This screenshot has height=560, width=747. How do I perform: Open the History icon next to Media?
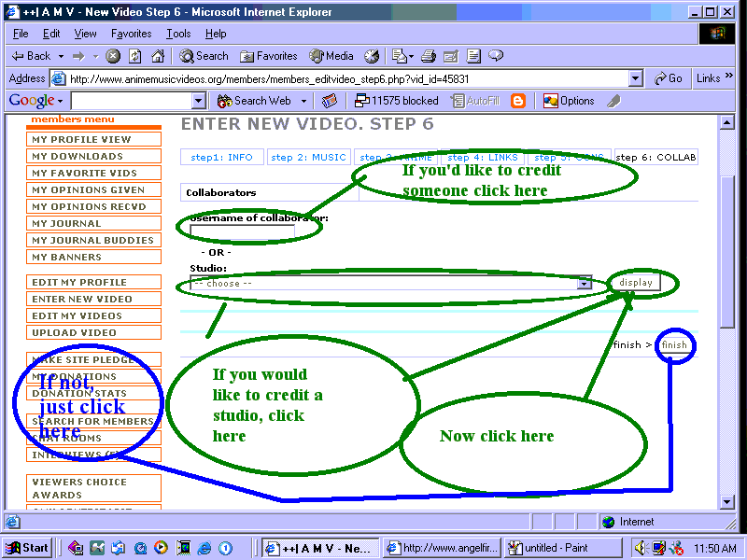(372, 56)
